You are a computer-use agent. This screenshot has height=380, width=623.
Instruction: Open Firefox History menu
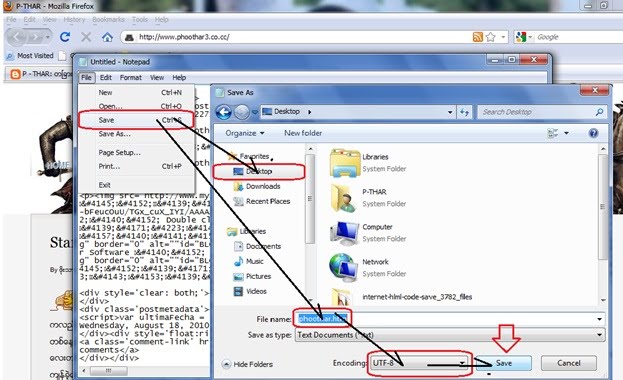coord(74,19)
